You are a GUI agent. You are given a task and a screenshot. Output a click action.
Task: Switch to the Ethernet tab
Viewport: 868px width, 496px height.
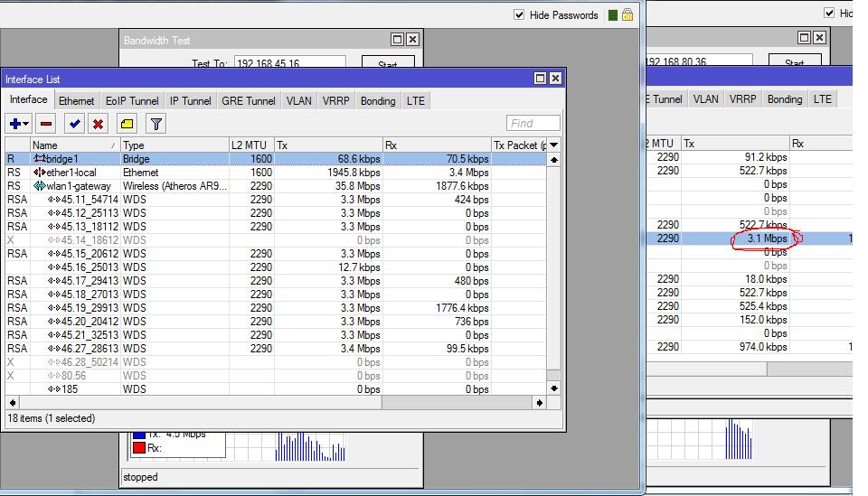[76, 101]
